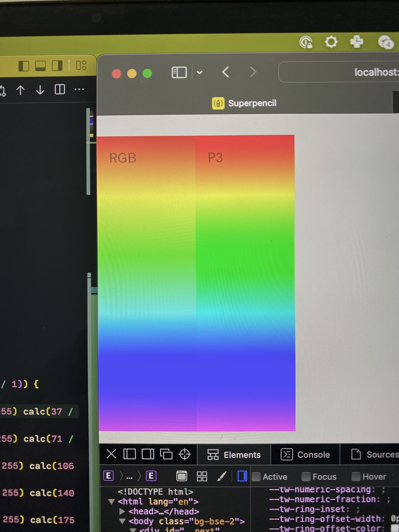Expand the head node
The height and width of the screenshot is (532, 399).
click(122, 511)
